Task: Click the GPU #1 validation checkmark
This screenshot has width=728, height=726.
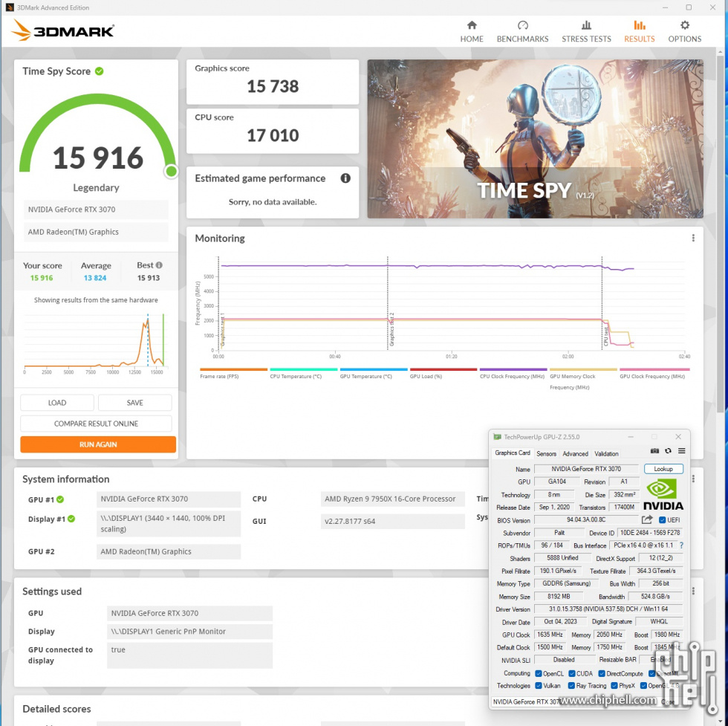Action: pyautogui.click(x=60, y=499)
